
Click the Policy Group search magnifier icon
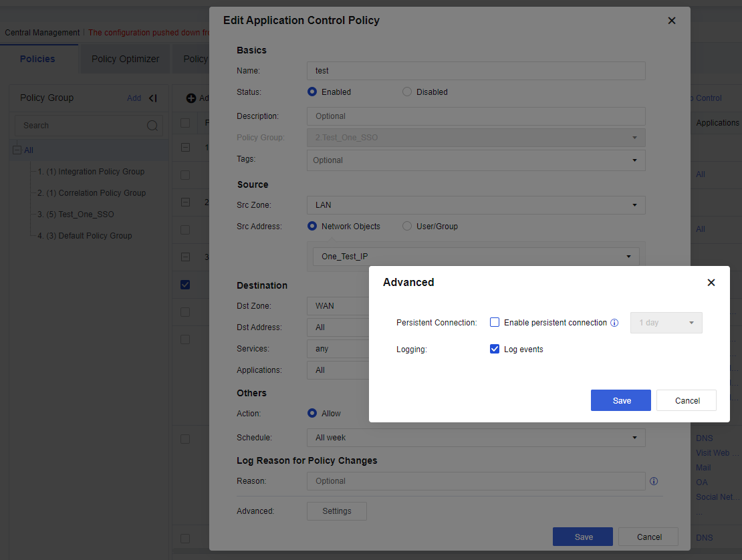152,126
